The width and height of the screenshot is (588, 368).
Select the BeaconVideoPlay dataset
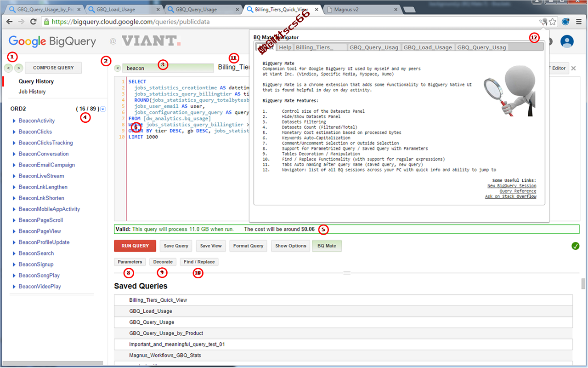[40, 287]
